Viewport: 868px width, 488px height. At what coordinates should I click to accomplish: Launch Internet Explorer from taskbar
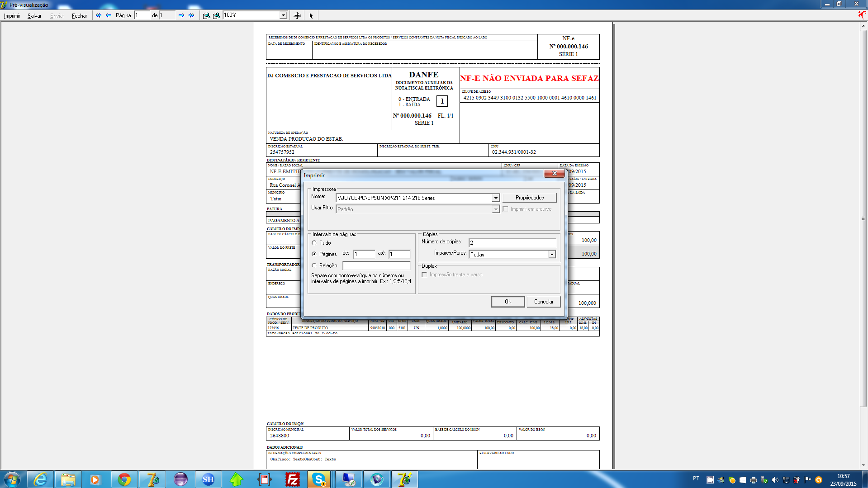coord(41,479)
